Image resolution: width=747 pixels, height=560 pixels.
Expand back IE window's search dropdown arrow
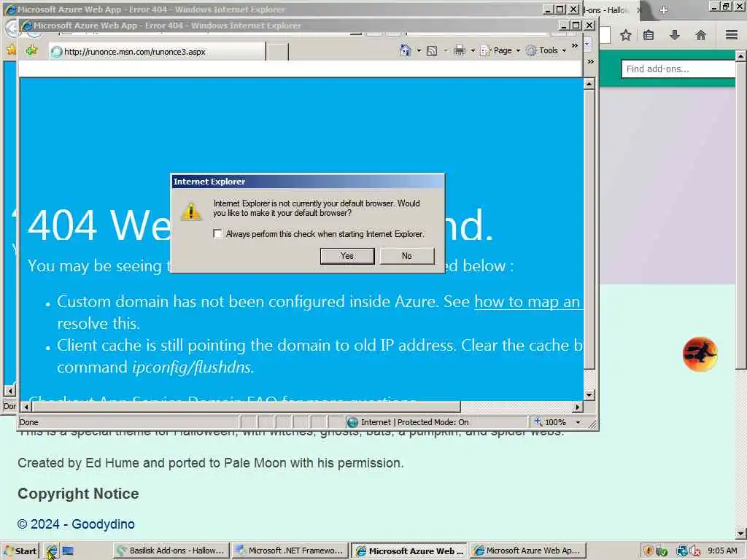pos(587,44)
